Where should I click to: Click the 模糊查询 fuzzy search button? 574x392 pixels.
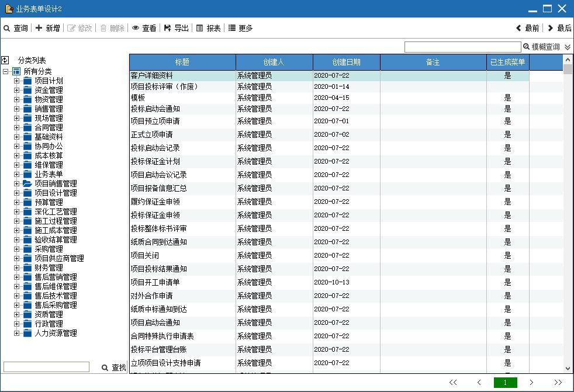pyautogui.click(x=541, y=47)
